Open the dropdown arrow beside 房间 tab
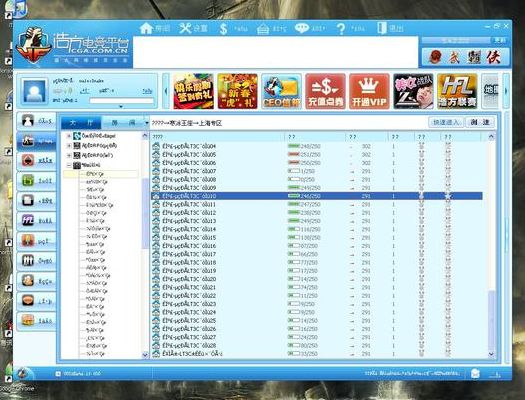 tap(146, 123)
